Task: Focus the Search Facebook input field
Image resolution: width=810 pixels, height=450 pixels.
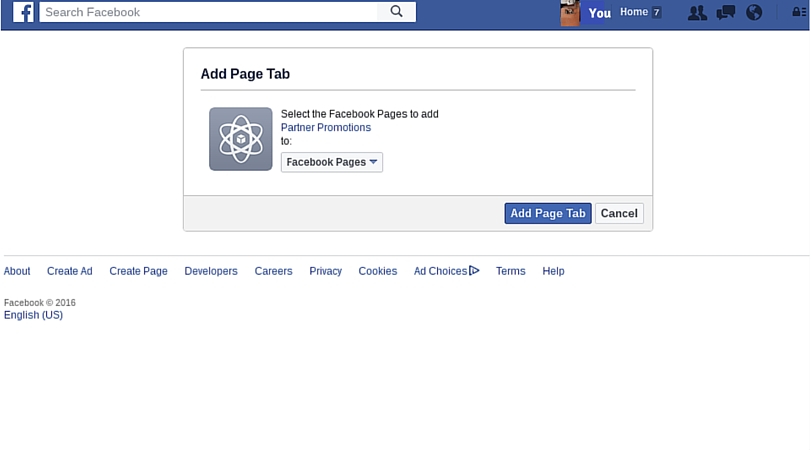Action: click(x=210, y=12)
